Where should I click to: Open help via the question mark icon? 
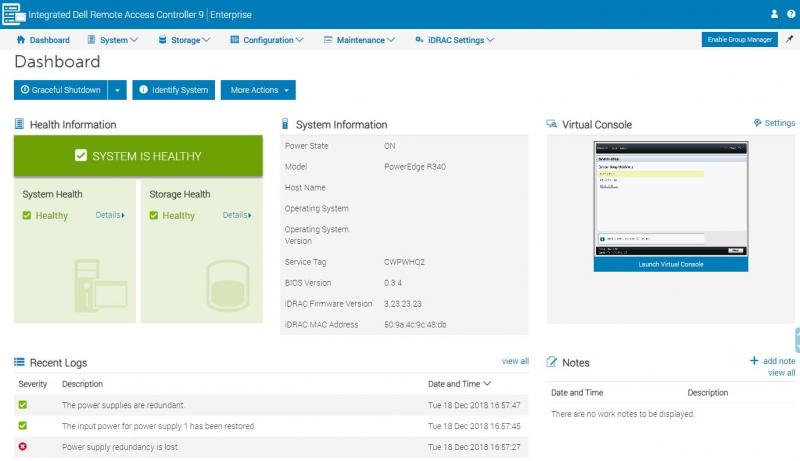(x=789, y=14)
